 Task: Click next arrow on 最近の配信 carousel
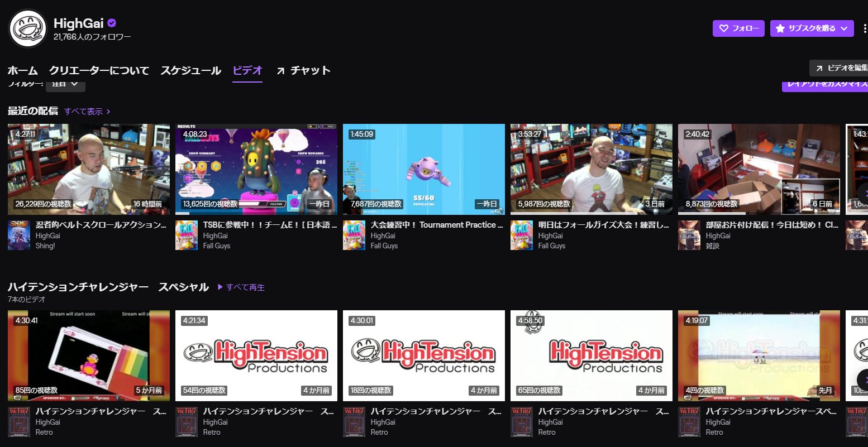click(x=864, y=193)
